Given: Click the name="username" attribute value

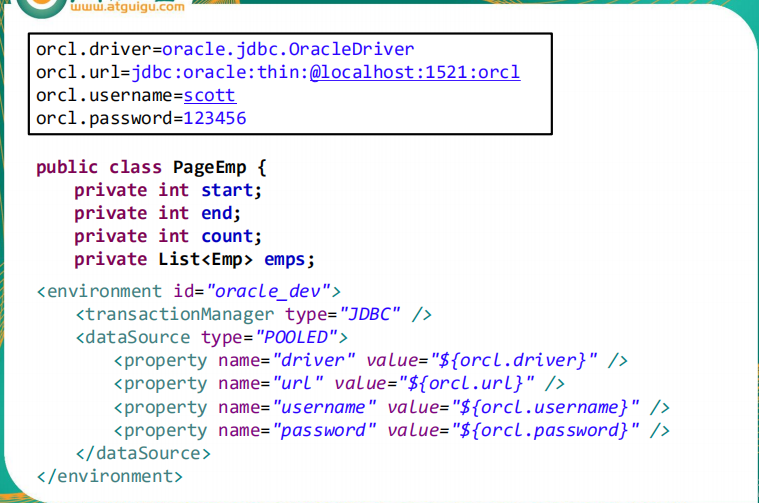Looking at the screenshot, I should (324, 408).
